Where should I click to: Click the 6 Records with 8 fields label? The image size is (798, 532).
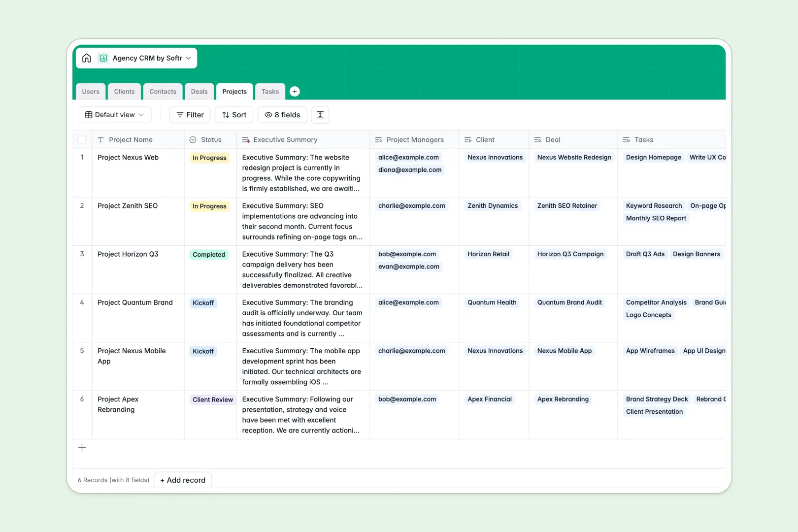point(113,480)
